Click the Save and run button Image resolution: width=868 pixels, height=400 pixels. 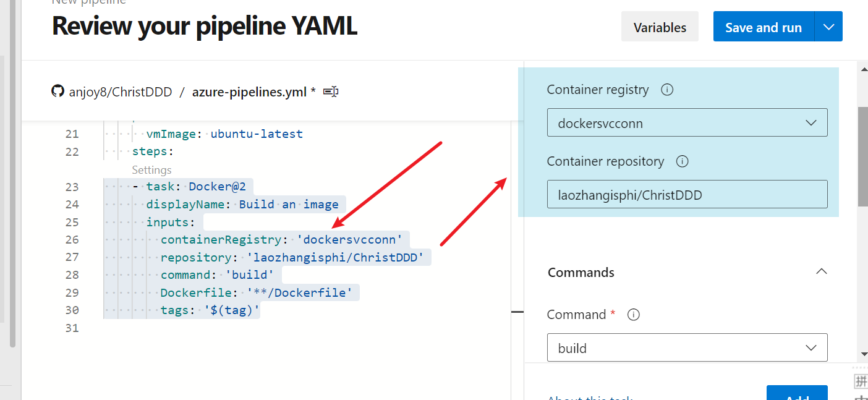[764, 27]
